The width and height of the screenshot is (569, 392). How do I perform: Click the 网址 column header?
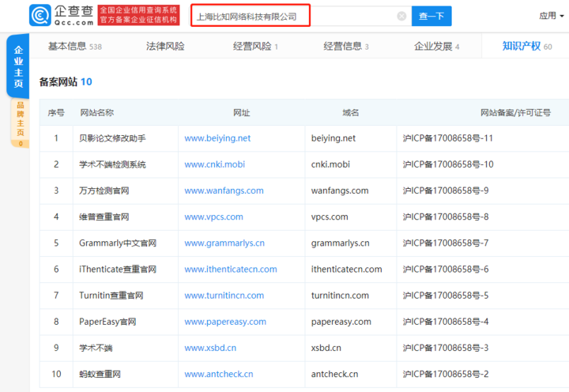(x=241, y=112)
